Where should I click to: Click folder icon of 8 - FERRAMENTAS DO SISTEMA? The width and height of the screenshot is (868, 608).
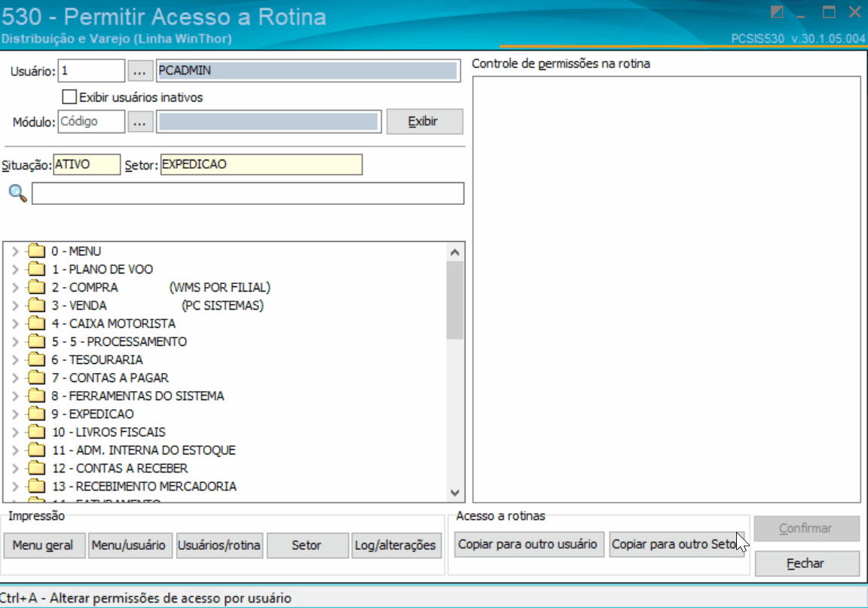pos(36,396)
